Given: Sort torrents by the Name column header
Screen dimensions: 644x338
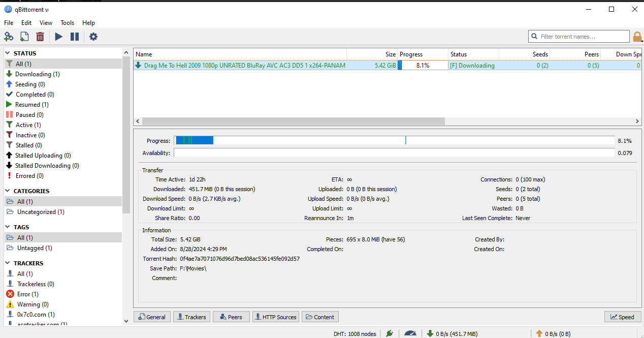Looking at the screenshot, I should [x=240, y=54].
